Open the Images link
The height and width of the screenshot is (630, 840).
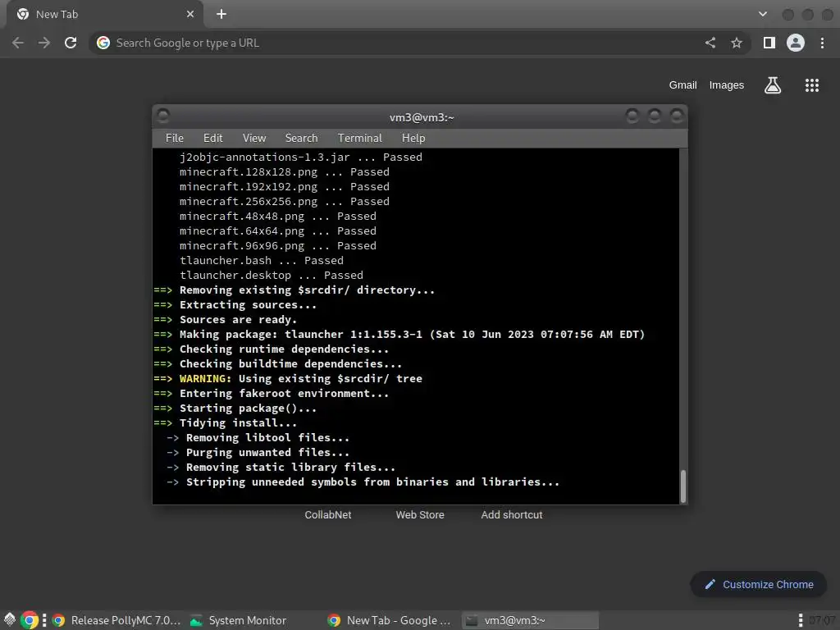(727, 85)
